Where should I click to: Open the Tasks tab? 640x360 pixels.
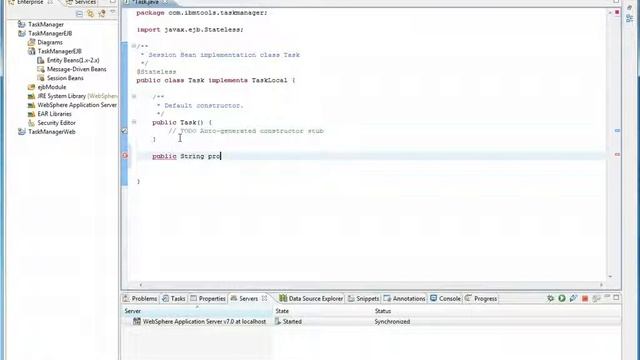click(x=173, y=299)
